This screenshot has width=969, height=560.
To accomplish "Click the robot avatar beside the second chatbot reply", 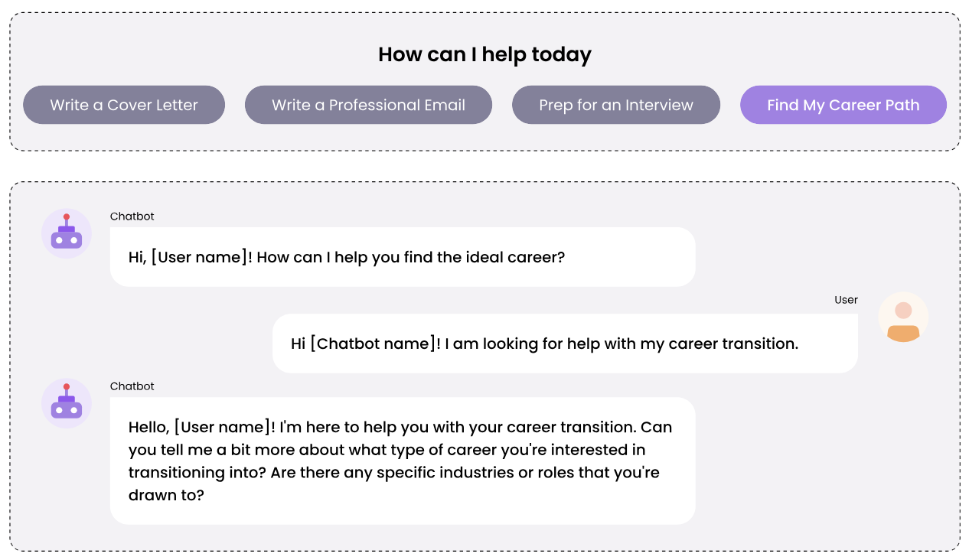I will point(67,403).
